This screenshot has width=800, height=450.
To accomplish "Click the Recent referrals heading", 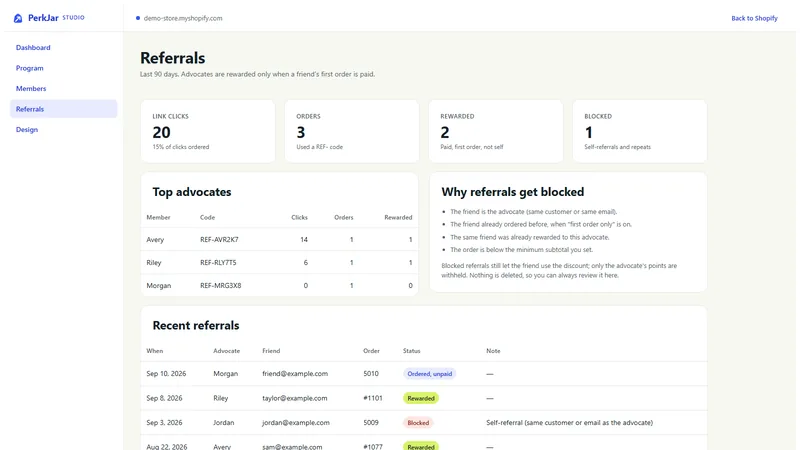I will tap(196, 326).
